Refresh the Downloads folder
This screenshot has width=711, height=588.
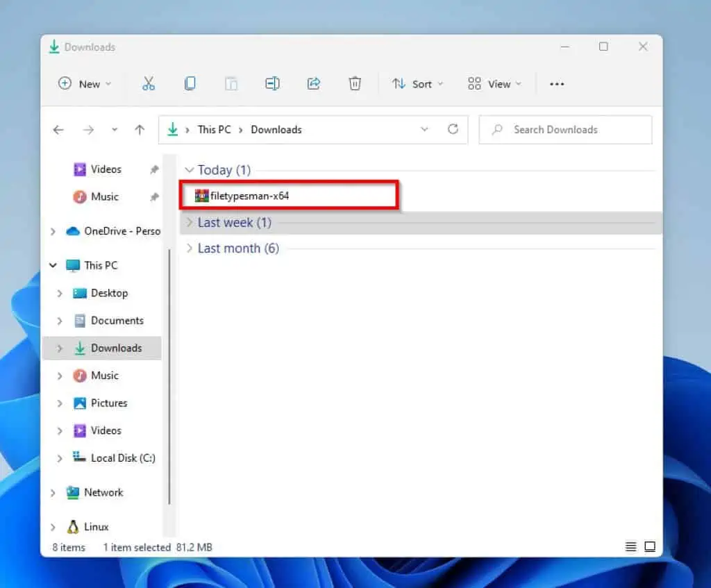tap(453, 129)
